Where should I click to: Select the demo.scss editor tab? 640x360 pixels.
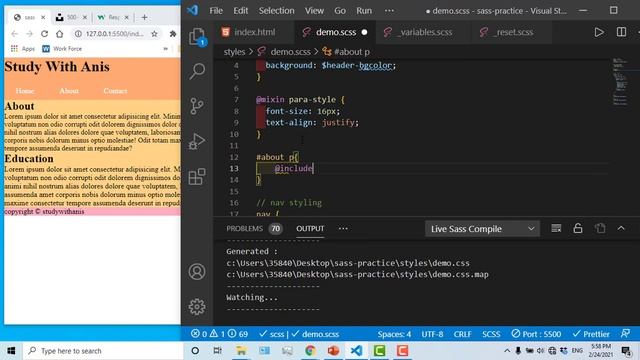click(x=335, y=32)
